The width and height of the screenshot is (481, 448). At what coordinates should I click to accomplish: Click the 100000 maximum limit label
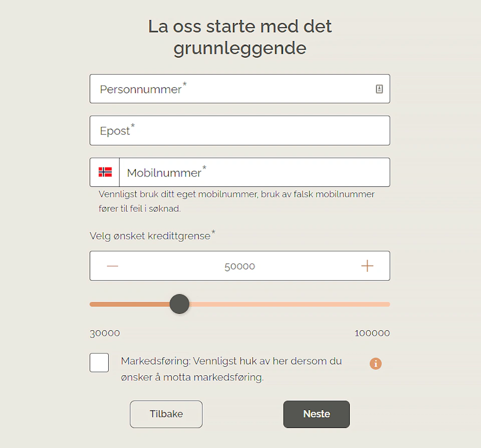[x=372, y=333]
